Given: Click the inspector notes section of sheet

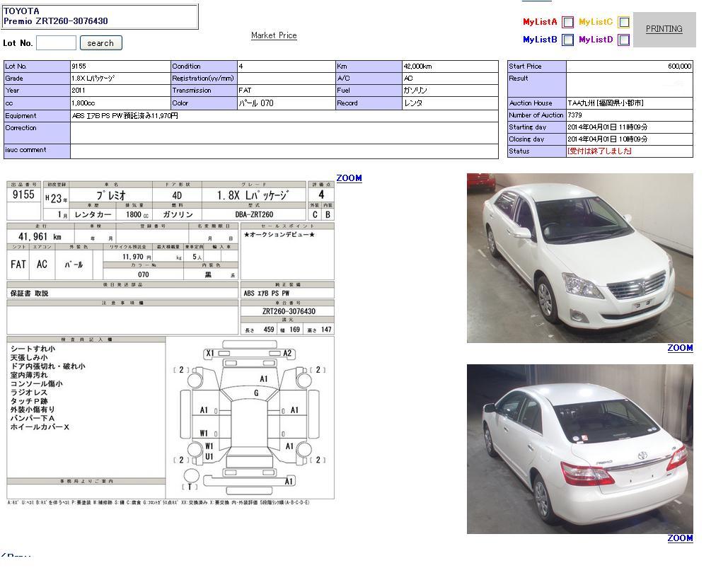Looking at the screenshot, I should 86,410.
